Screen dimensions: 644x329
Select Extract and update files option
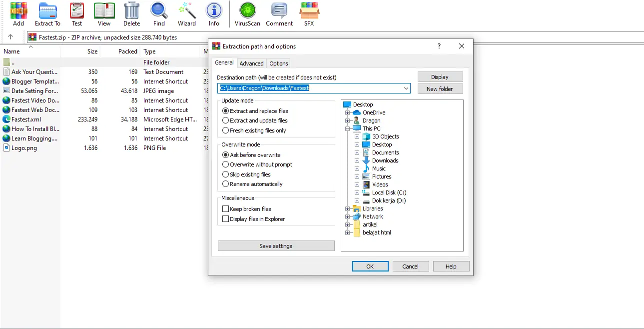pyautogui.click(x=226, y=120)
